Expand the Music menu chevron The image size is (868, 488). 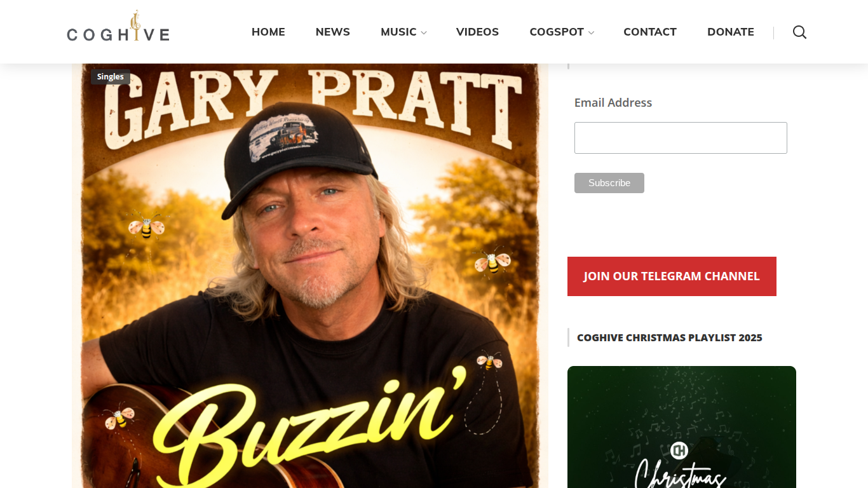(424, 33)
